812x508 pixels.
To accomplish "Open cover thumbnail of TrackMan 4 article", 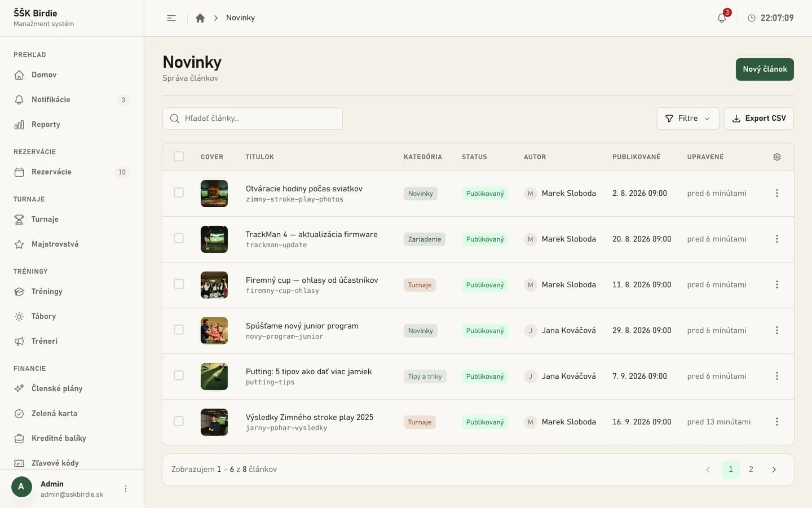I will point(214,239).
